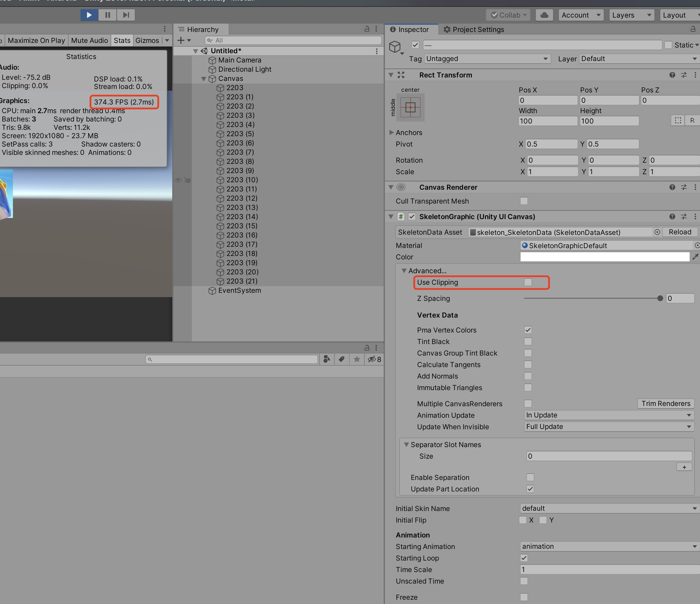700x604 pixels.
Task: Click the Trim Renderers button
Action: point(665,403)
